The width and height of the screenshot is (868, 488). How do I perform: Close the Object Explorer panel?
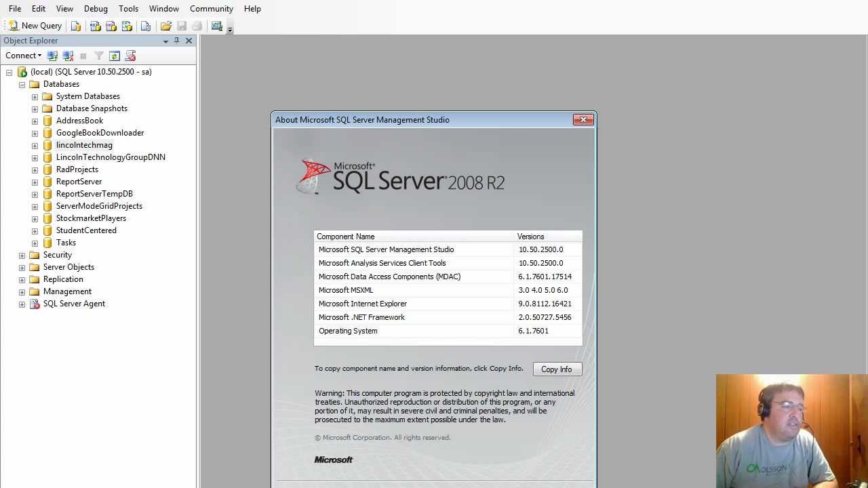[189, 41]
